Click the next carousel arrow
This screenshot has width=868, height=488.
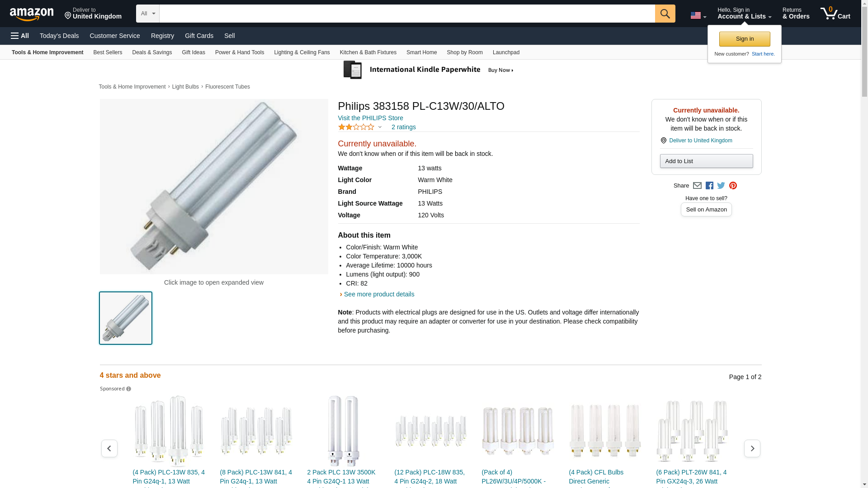tap(752, 448)
